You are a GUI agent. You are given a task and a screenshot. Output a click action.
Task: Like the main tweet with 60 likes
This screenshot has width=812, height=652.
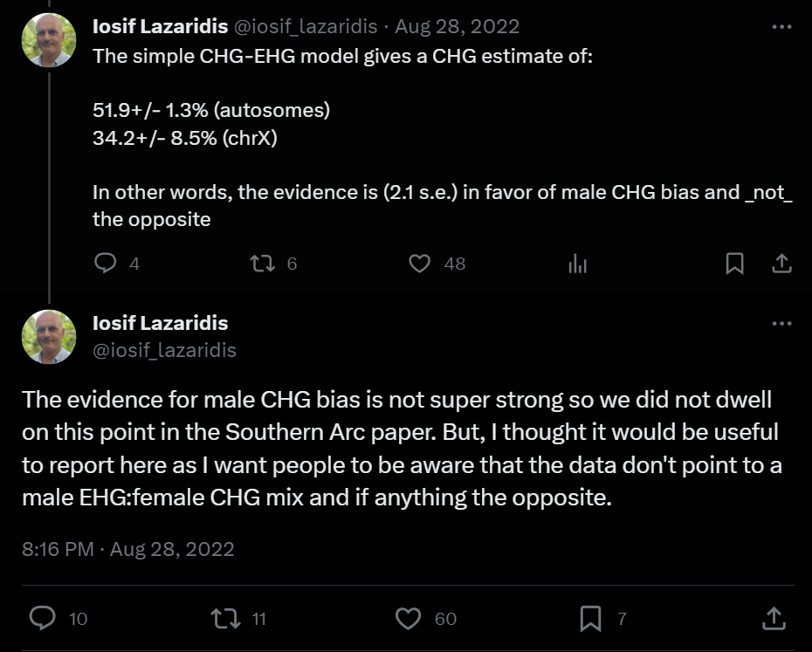[x=408, y=618]
